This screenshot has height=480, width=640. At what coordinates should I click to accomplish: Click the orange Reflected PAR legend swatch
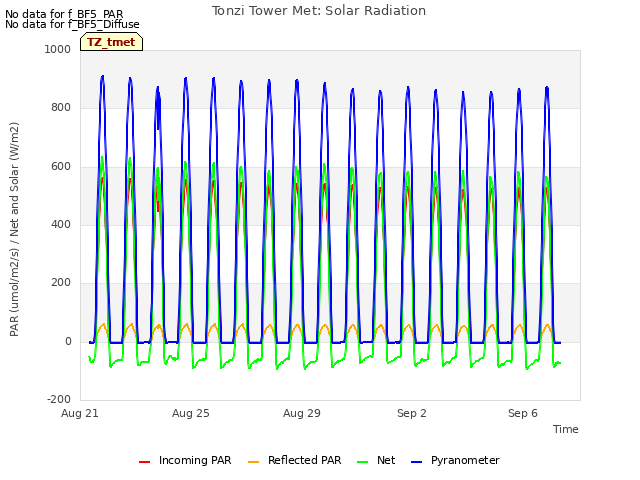click(253, 462)
